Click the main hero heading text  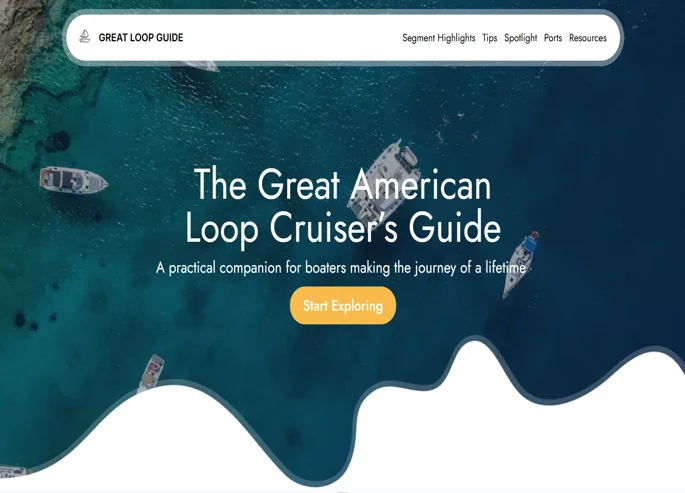(342, 206)
